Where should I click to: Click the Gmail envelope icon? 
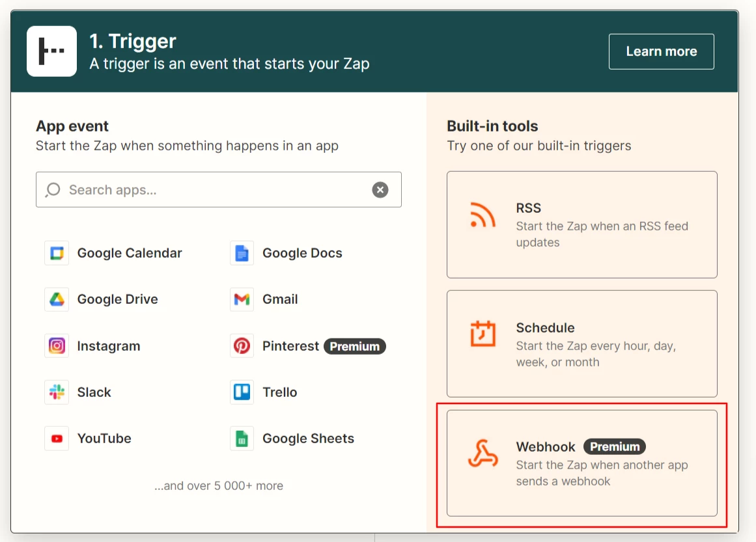pyautogui.click(x=242, y=299)
